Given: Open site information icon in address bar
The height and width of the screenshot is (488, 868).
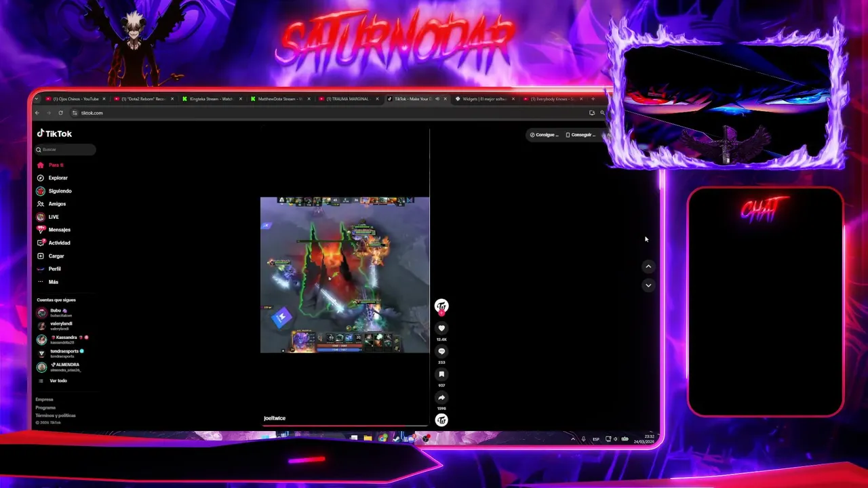Looking at the screenshot, I should 75,113.
